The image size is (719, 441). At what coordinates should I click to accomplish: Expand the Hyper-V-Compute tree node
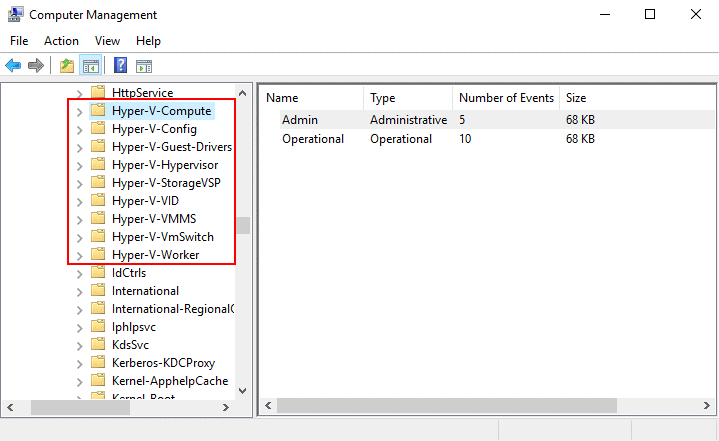pyautogui.click(x=80, y=111)
